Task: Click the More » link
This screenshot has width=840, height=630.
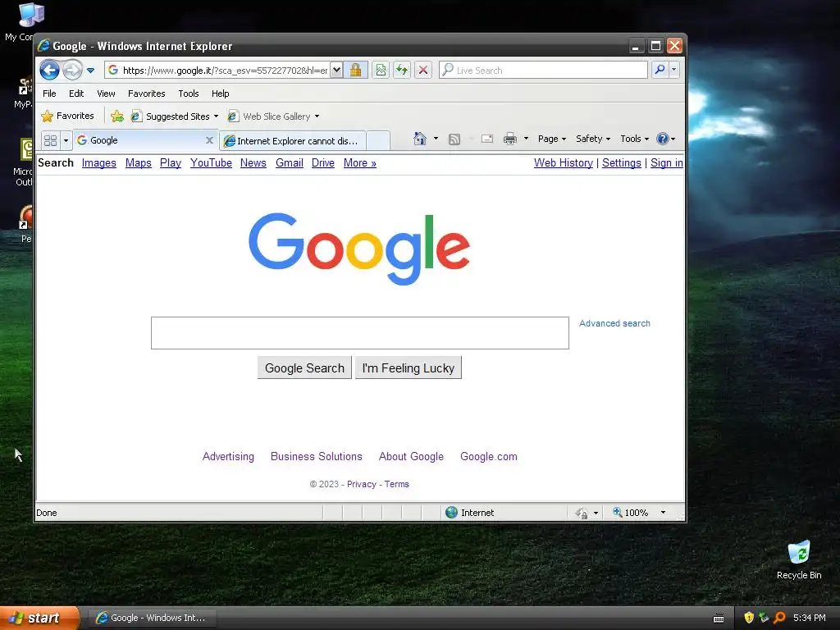Action: point(360,163)
